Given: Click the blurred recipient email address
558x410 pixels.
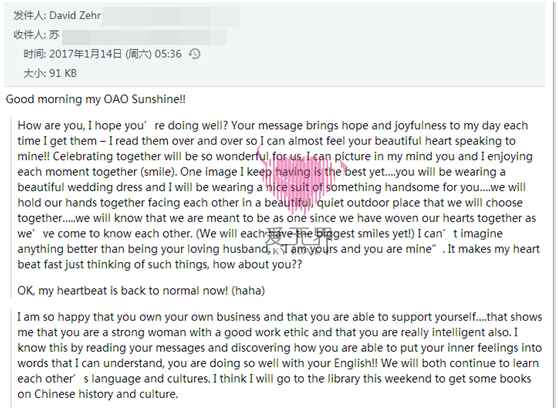Looking at the screenshot, I should tap(144, 37).
